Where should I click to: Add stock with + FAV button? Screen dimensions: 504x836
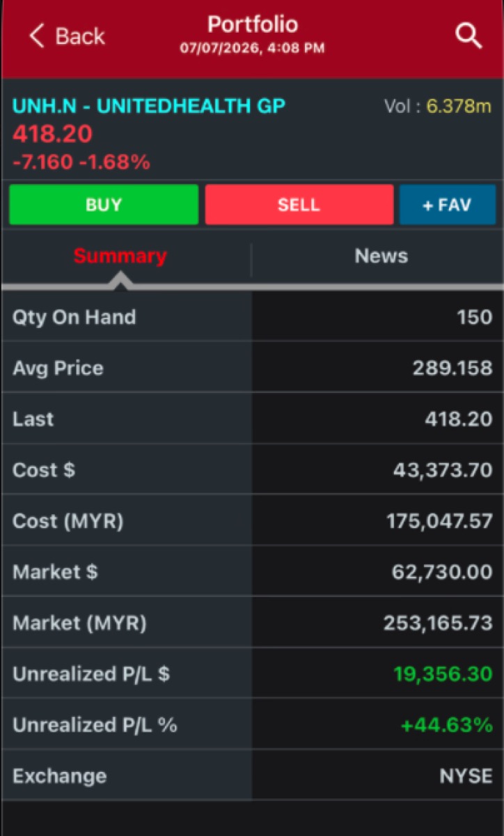tap(447, 205)
